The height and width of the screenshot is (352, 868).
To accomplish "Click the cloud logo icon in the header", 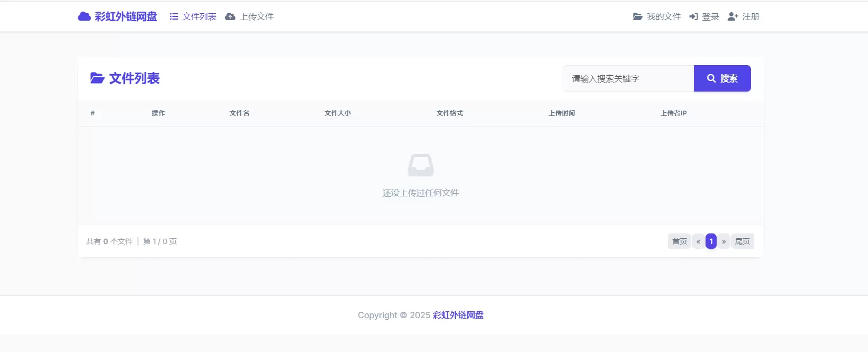I will [84, 16].
